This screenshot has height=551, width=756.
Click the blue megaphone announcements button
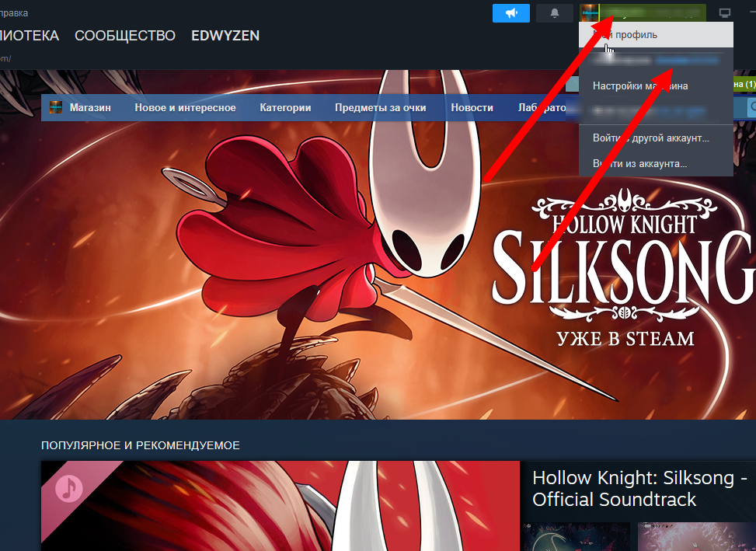tap(511, 13)
